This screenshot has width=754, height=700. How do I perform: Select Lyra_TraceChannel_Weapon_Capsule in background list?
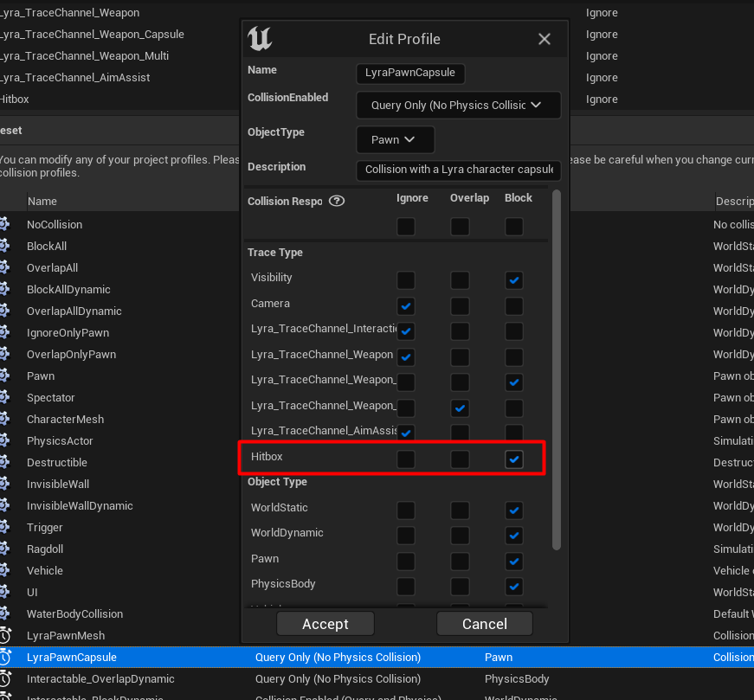92,34
